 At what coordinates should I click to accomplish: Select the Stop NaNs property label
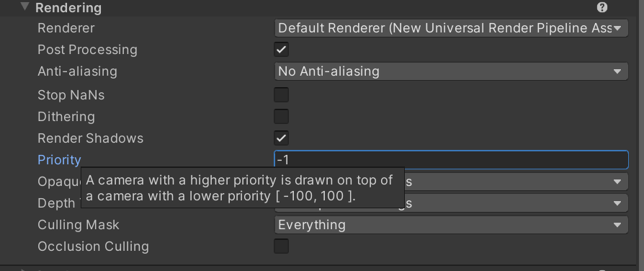[x=71, y=95]
